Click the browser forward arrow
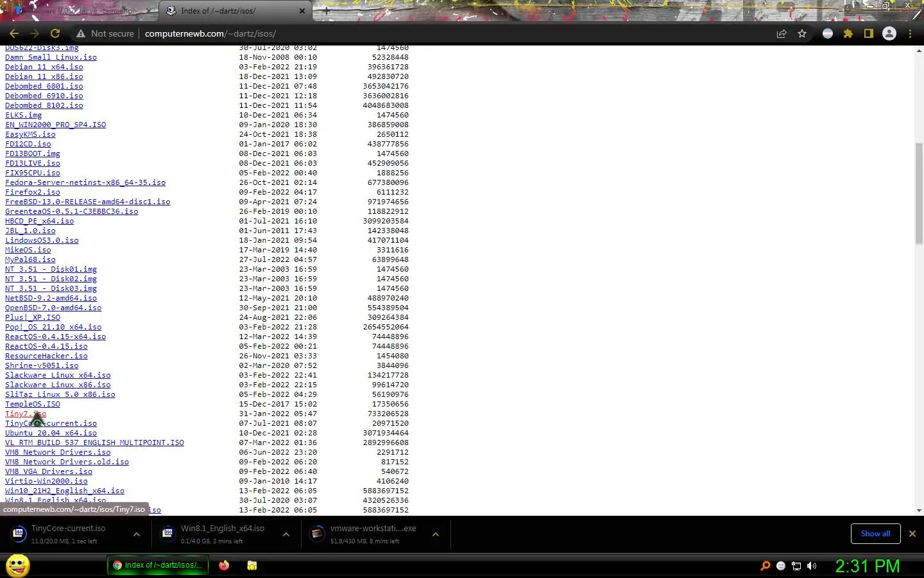This screenshot has width=924, height=578. coord(35,33)
